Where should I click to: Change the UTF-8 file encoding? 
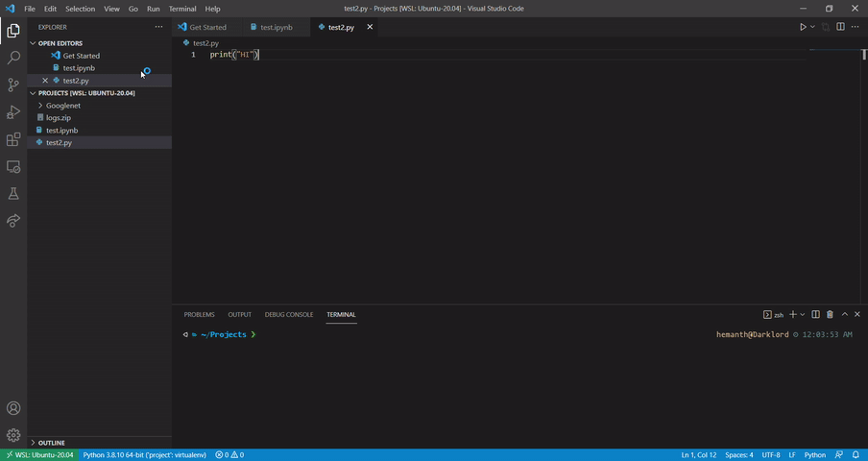coord(771,455)
